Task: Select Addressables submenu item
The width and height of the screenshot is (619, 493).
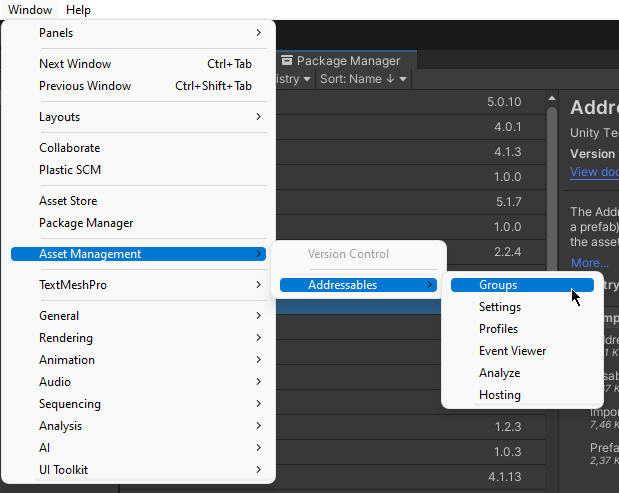Action: [358, 285]
